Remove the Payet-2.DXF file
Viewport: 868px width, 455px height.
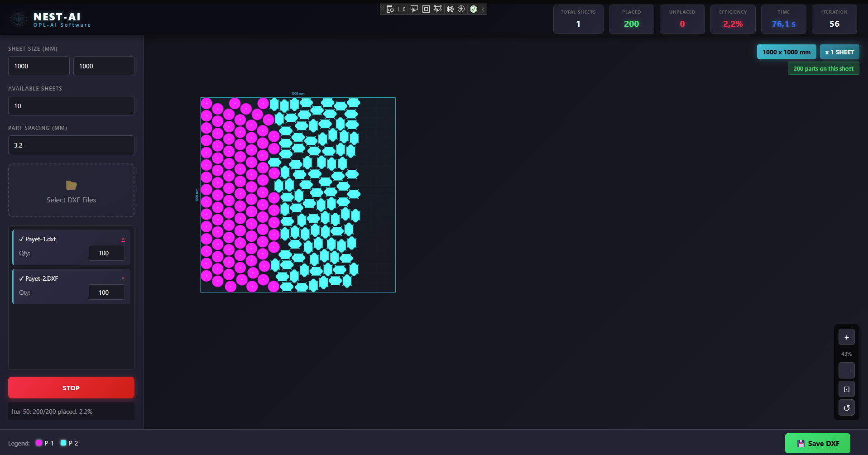[x=123, y=278]
